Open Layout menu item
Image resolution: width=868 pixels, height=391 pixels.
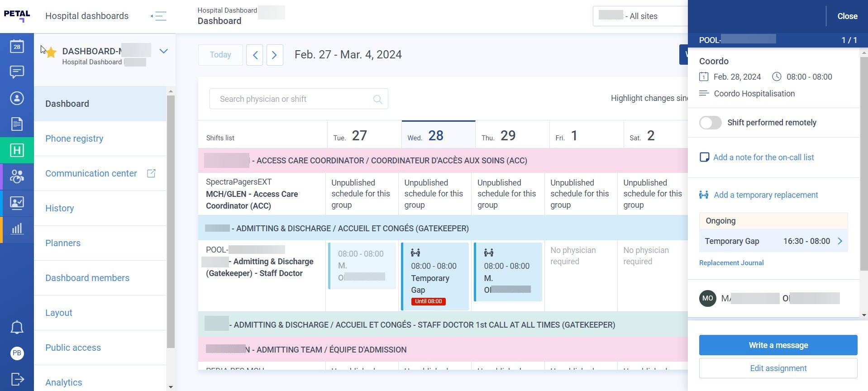coord(100,313)
